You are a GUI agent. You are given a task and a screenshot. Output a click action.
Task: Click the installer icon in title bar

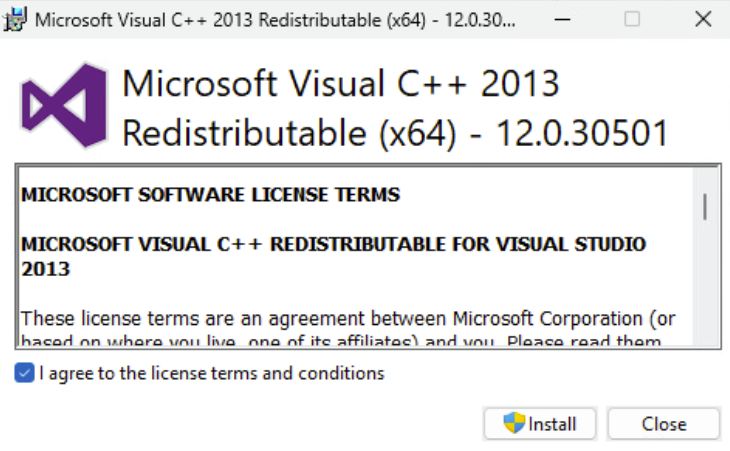(x=15, y=19)
